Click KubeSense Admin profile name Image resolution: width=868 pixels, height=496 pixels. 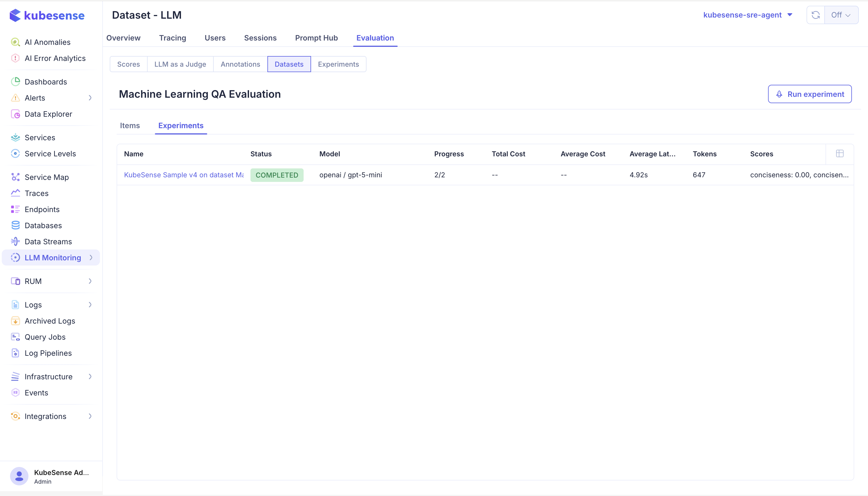(61, 472)
